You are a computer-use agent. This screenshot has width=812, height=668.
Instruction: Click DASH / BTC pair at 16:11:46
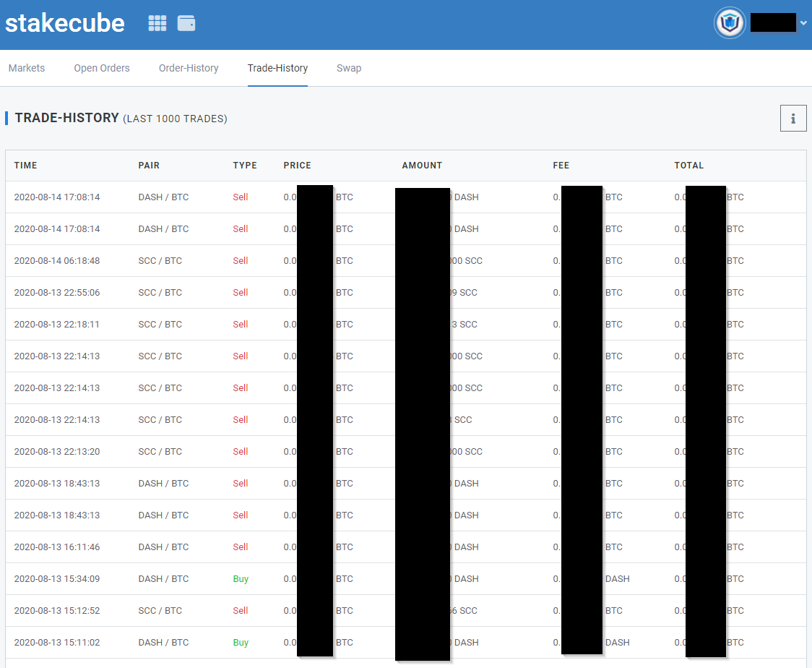click(x=163, y=547)
